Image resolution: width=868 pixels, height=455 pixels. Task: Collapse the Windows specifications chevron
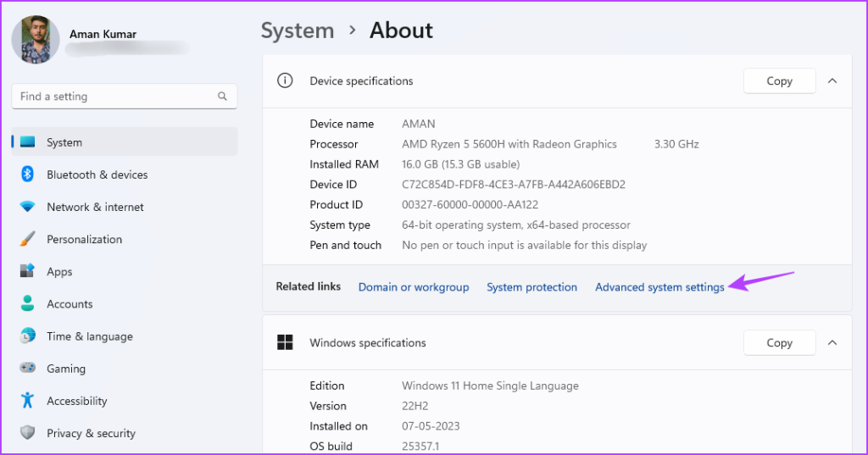(x=832, y=343)
